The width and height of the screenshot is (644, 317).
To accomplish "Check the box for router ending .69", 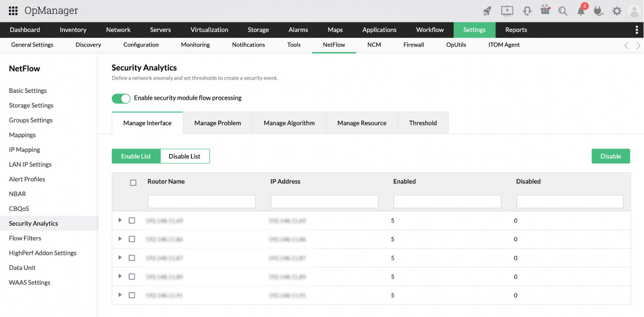I will 131,220.
